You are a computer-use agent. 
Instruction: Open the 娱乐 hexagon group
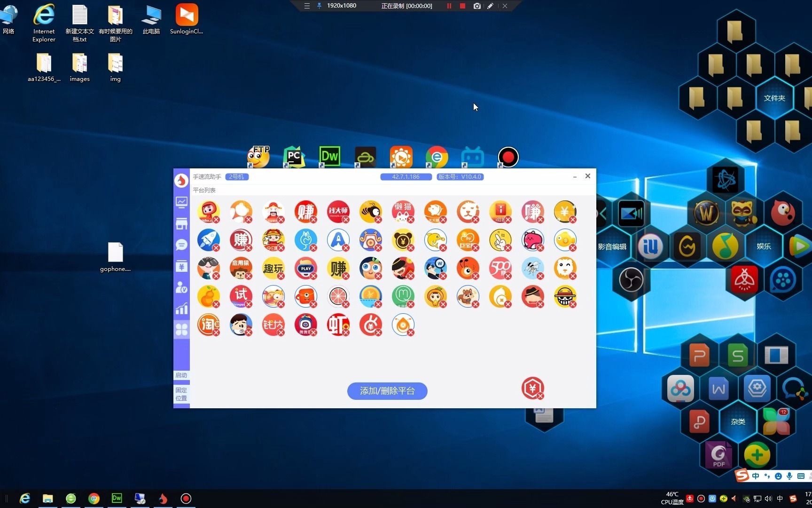pyautogui.click(x=764, y=246)
